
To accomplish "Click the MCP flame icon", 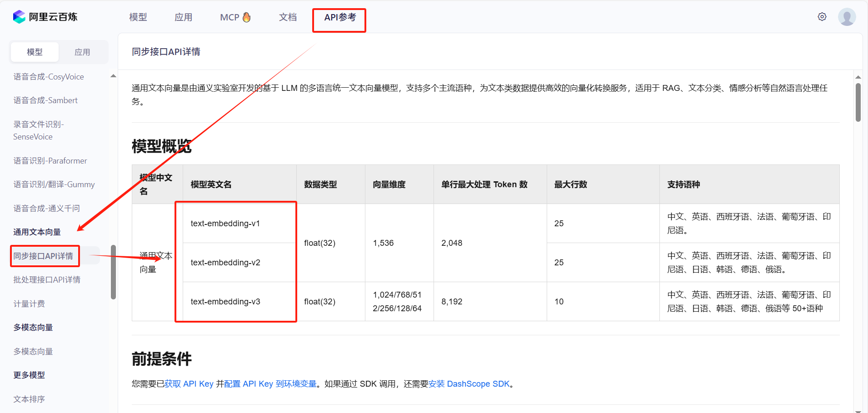I will click(247, 17).
